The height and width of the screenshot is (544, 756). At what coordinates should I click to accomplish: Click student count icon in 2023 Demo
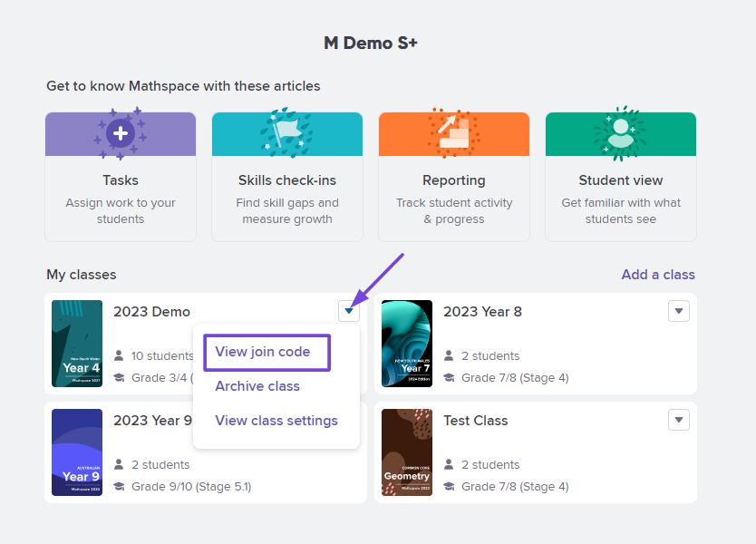[119, 356]
